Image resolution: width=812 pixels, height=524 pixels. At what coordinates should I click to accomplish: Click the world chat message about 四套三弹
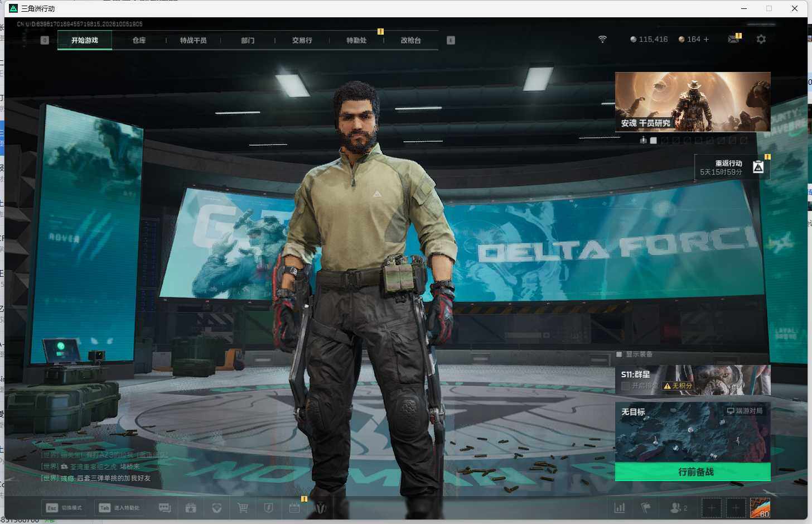point(96,478)
